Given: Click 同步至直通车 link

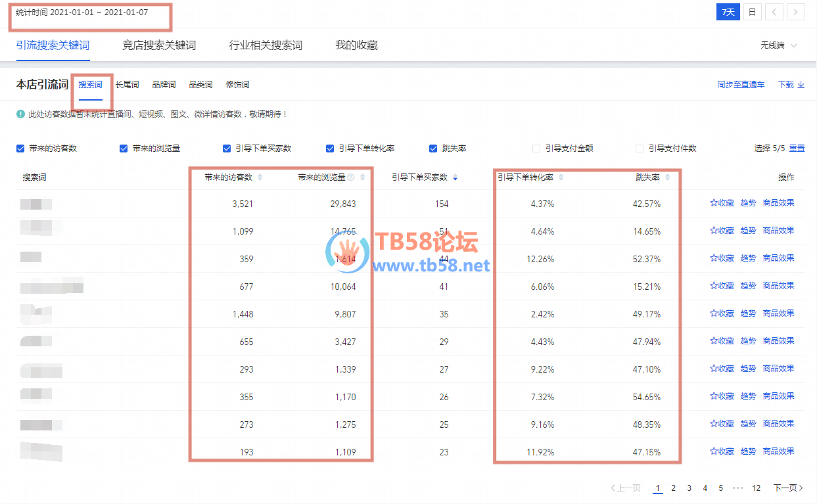Looking at the screenshot, I should 741,85.
